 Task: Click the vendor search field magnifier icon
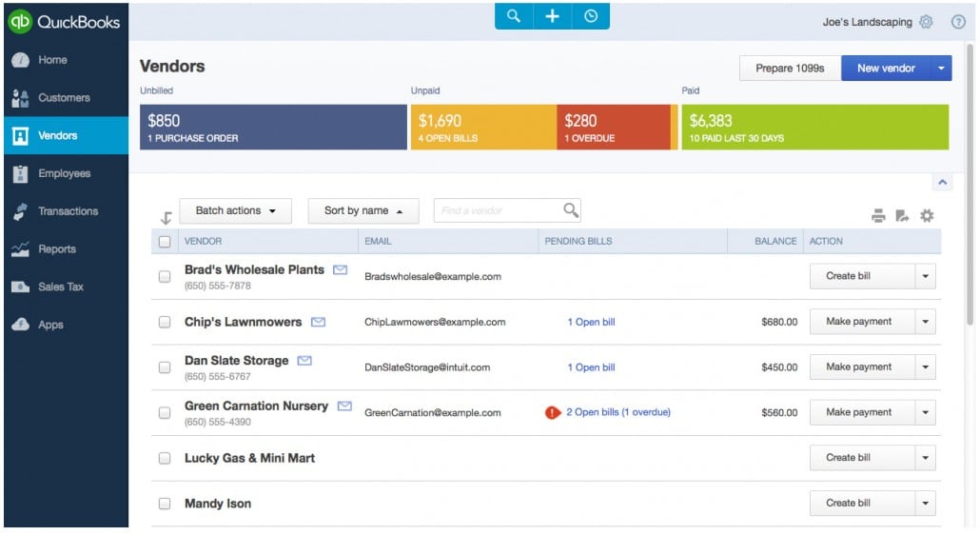click(x=571, y=210)
